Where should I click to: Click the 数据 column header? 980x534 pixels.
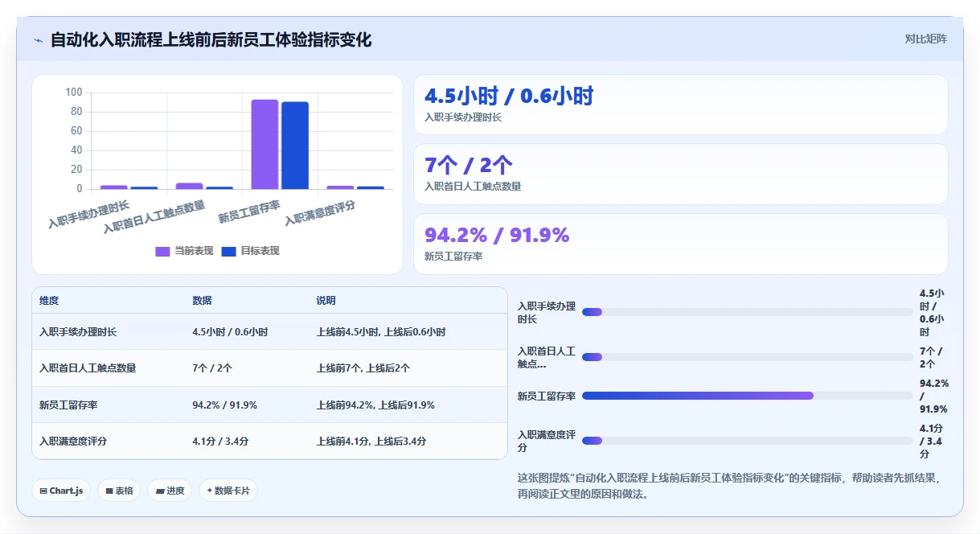(202, 301)
